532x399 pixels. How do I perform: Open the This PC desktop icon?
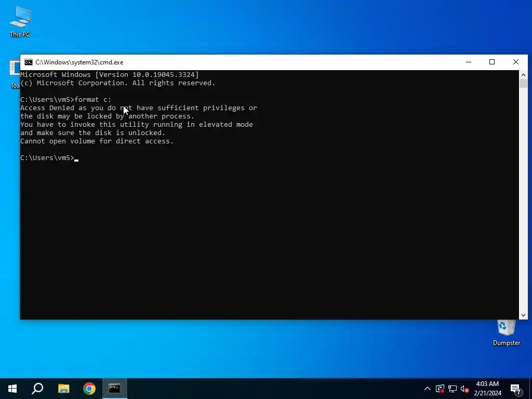[20, 22]
